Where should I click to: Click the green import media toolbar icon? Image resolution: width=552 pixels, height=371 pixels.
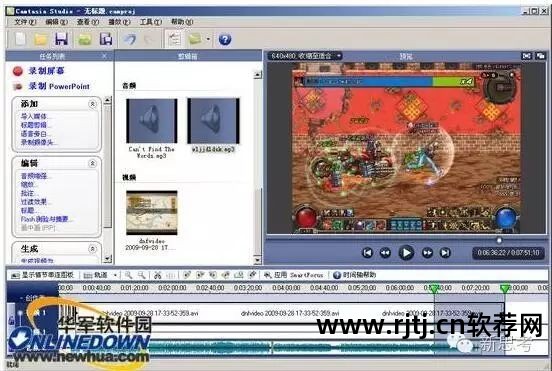pyautogui.click(x=84, y=39)
